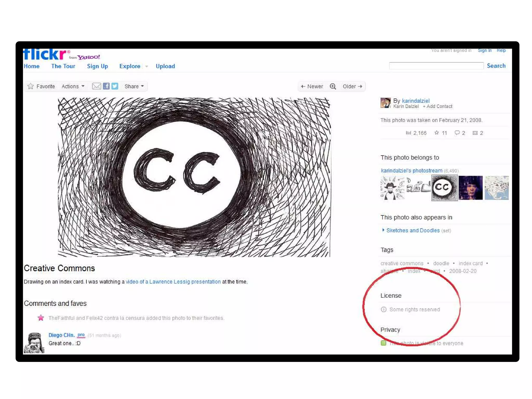Expand the Explore menu arrow
This screenshot has width=532, height=399.
[147, 66]
